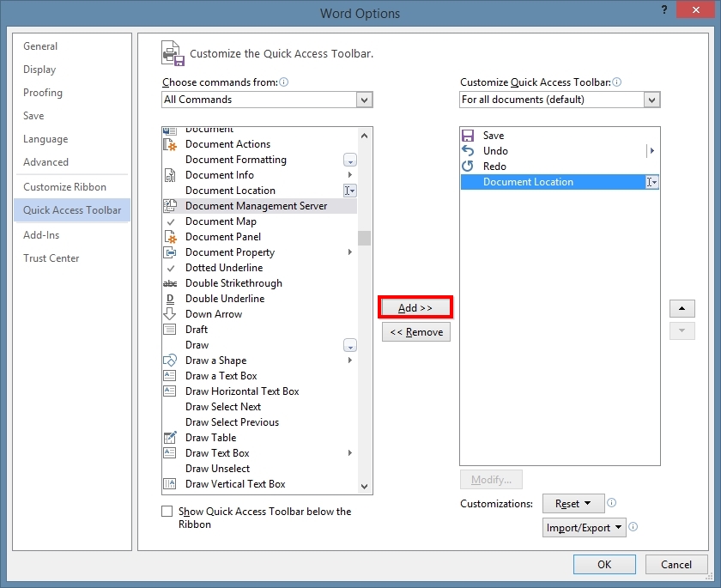Click the Document Actions icon
This screenshot has height=588, width=721.
coord(170,144)
